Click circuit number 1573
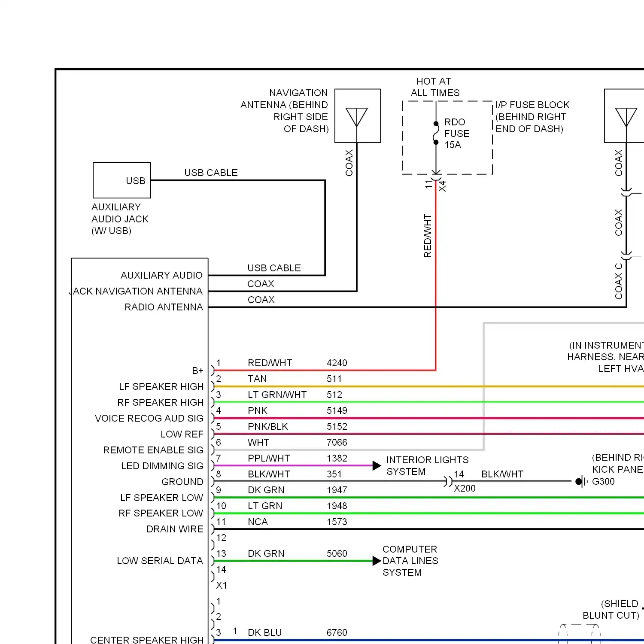This screenshot has width=644, height=644. (337, 522)
